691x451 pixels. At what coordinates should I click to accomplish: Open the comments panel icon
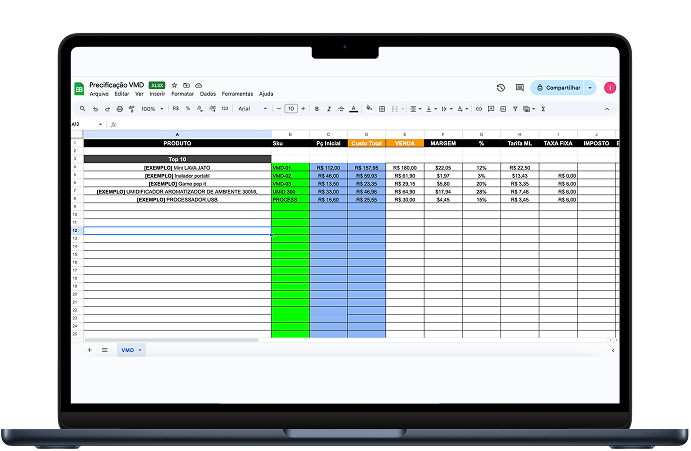click(x=517, y=88)
